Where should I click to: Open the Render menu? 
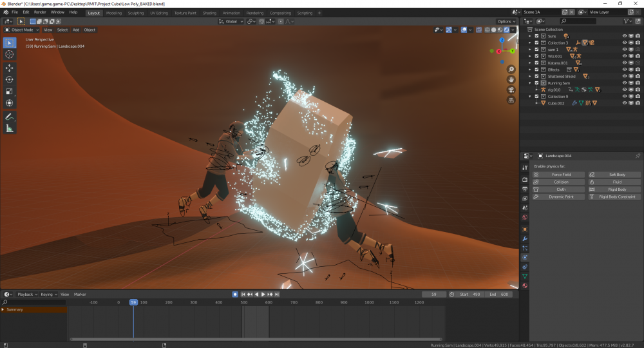(40, 12)
